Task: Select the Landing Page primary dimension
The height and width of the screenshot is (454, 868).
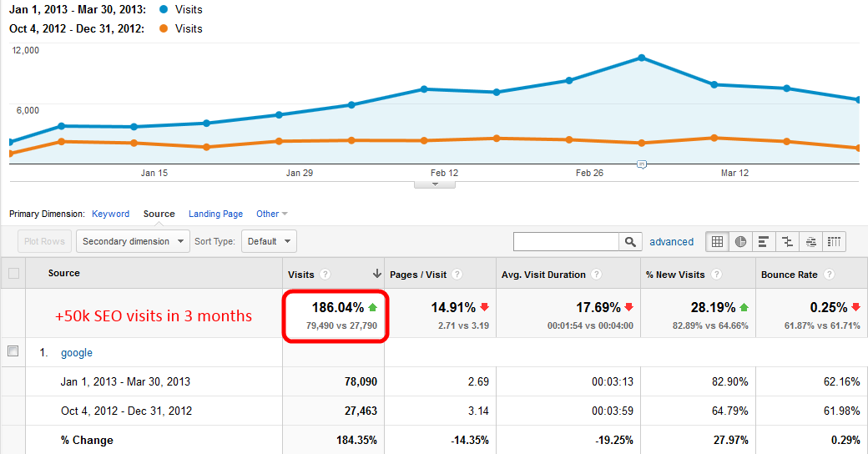Action: (x=215, y=214)
